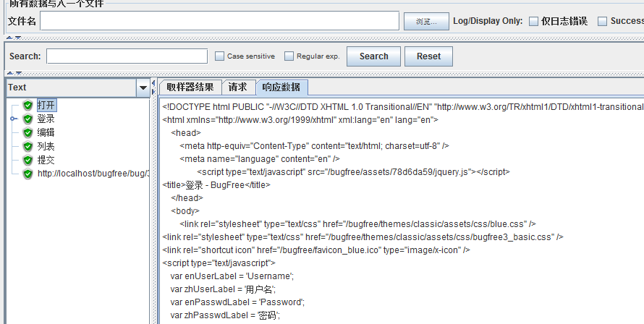
Task: Click the <!DOCTYPE html PUBLIC line
Action: click(x=403, y=107)
